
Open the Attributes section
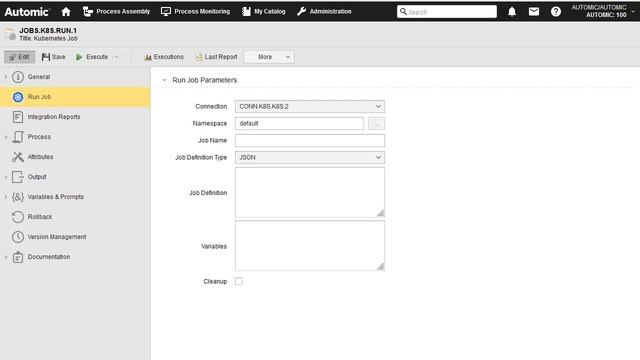(75, 157)
